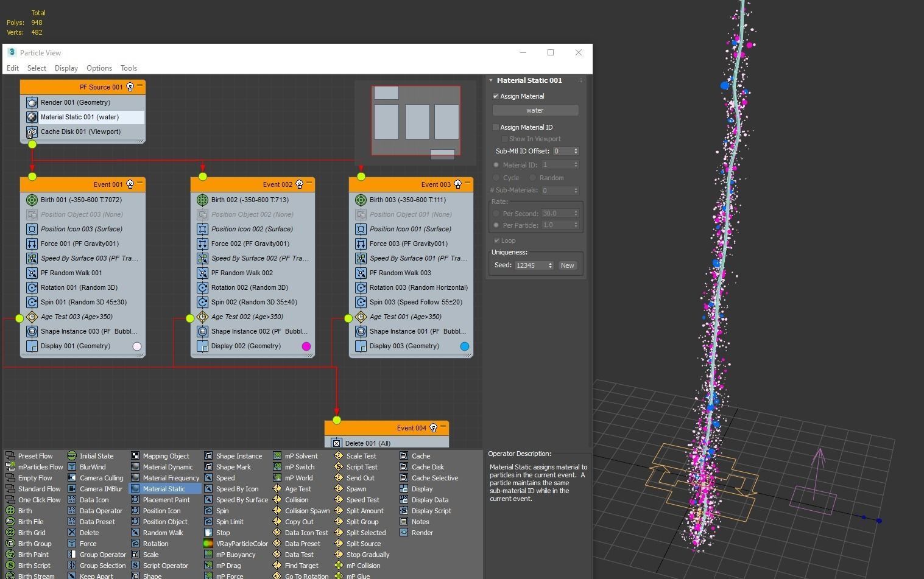Select Age Test in the depot list

(x=298, y=489)
